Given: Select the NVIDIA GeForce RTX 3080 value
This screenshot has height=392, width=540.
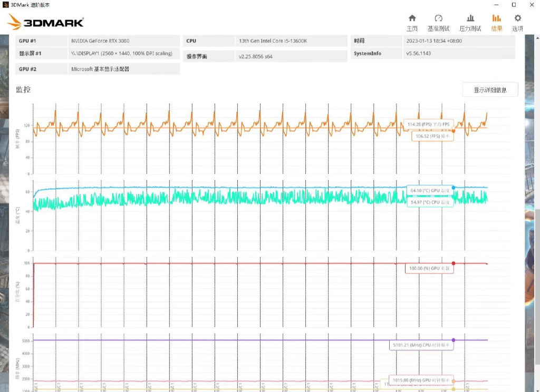Looking at the screenshot, I should (100, 41).
